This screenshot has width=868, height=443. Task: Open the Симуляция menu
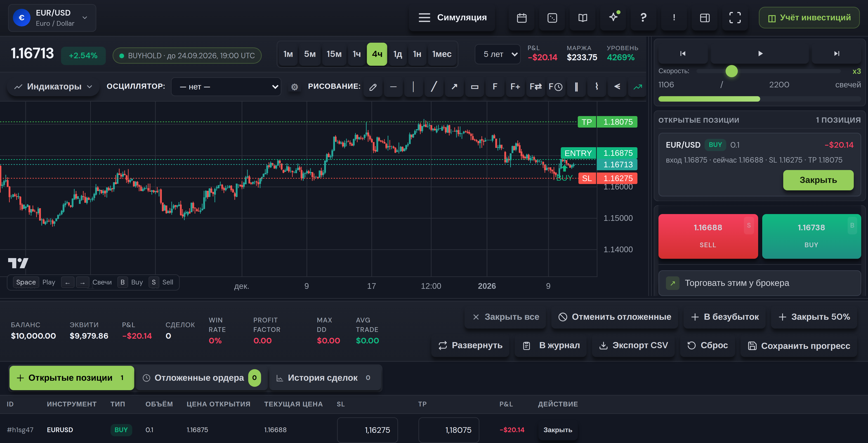coord(452,18)
